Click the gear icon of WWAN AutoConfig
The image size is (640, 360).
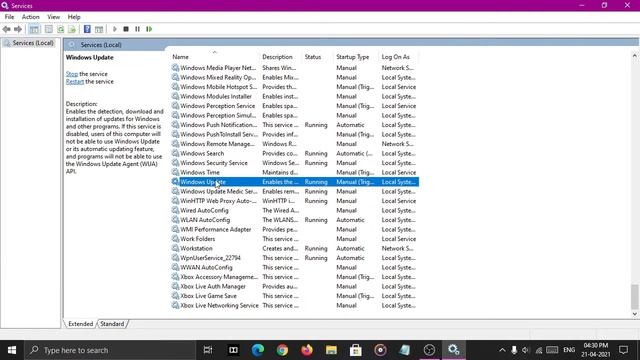pyautogui.click(x=175, y=267)
